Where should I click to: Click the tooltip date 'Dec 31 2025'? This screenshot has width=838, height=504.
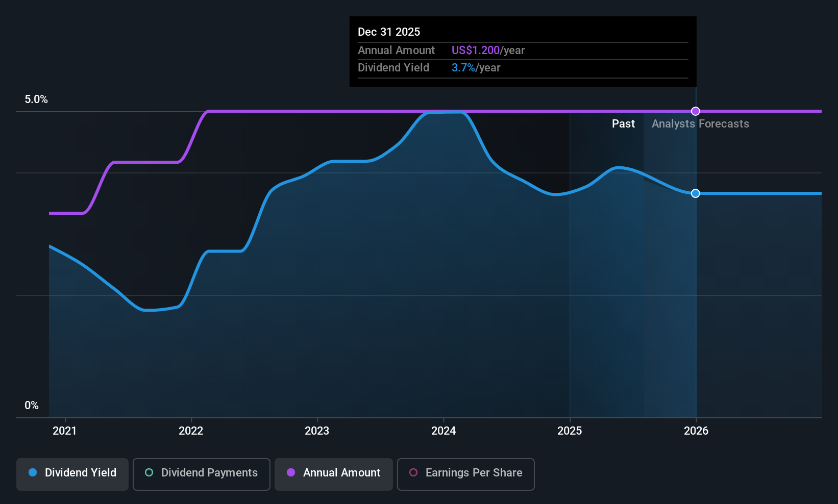(x=389, y=32)
